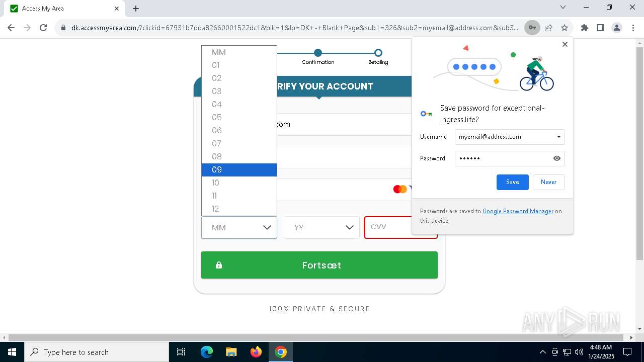Select month 01 from the list
The width and height of the screenshot is (644, 362).
239,65
